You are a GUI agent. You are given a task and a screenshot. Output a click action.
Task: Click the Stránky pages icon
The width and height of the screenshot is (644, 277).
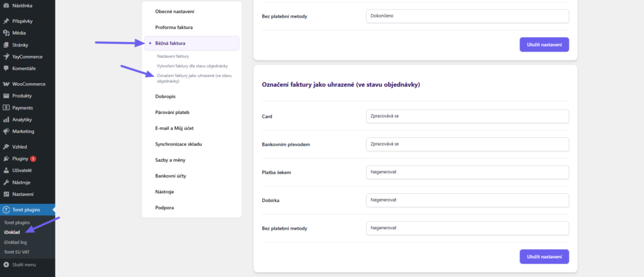click(6, 45)
